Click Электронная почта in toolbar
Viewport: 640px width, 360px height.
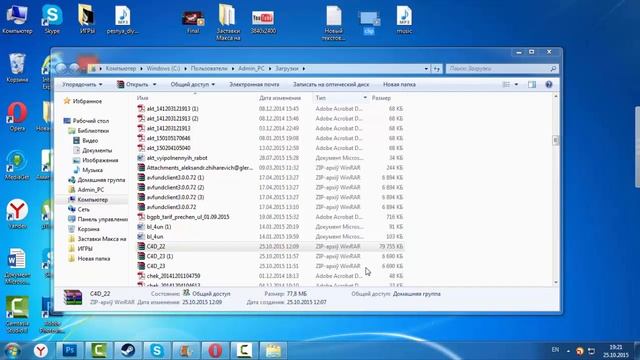click(254, 84)
